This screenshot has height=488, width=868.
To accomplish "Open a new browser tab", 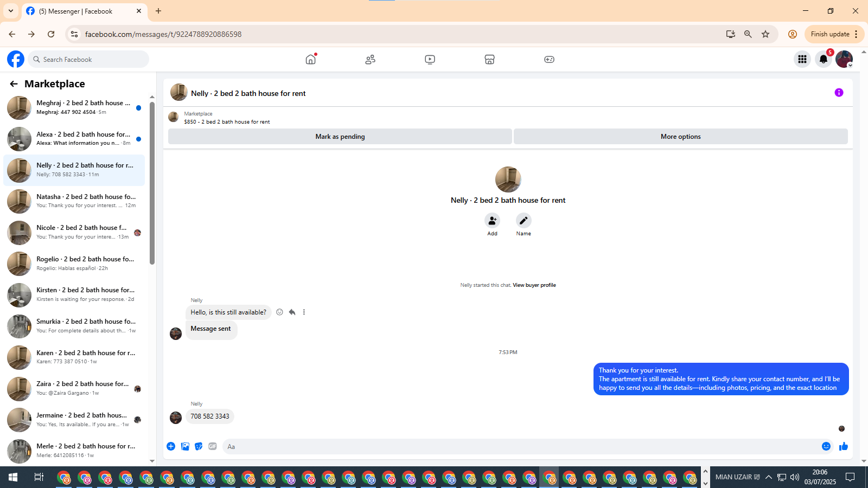I will (x=158, y=11).
